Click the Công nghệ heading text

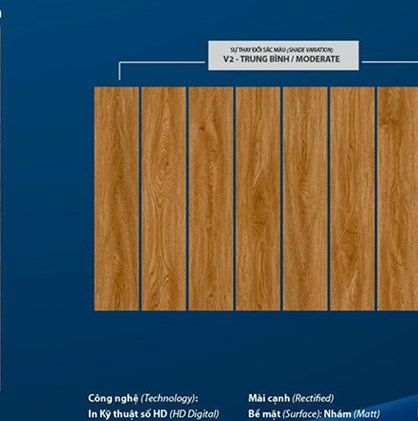[113, 398]
